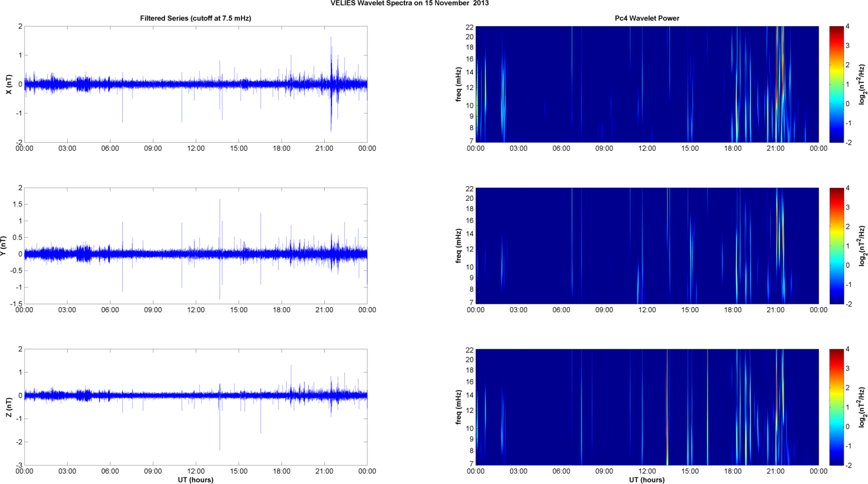Screen dimensions: 868x484
Task: Click the log2(nT²/Hz) label of the middle colorbar
Action: pos(862,246)
